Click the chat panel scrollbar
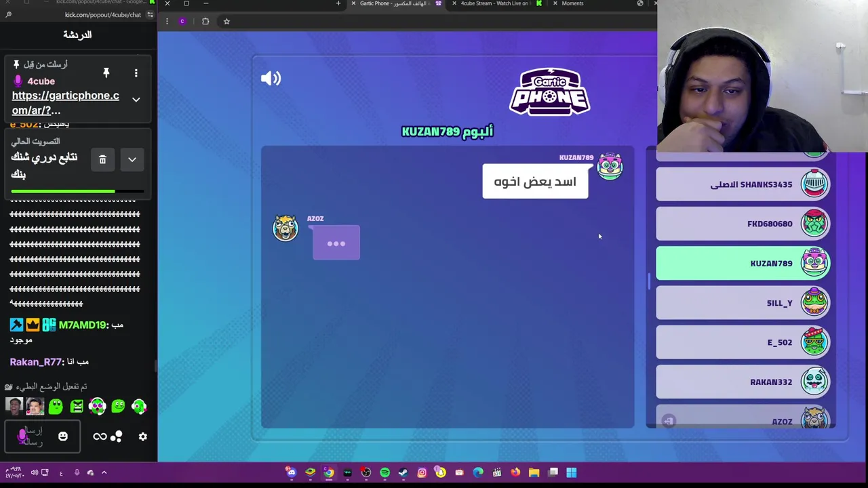The width and height of the screenshot is (868, 488). 155,366
